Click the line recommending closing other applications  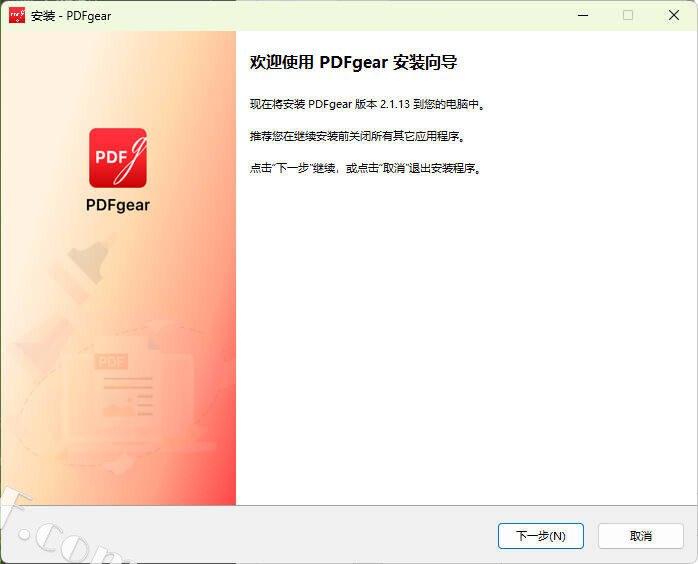(x=357, y=136)
